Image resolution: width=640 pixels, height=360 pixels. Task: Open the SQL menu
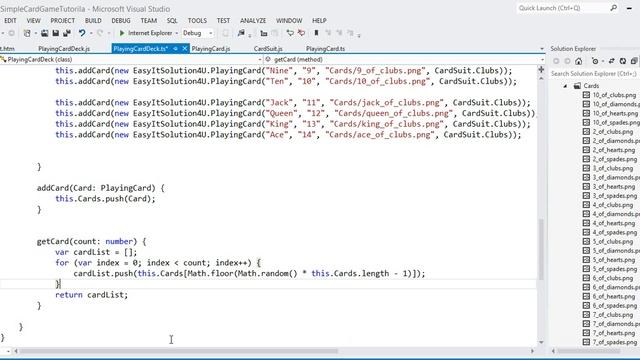pos(172,20)
